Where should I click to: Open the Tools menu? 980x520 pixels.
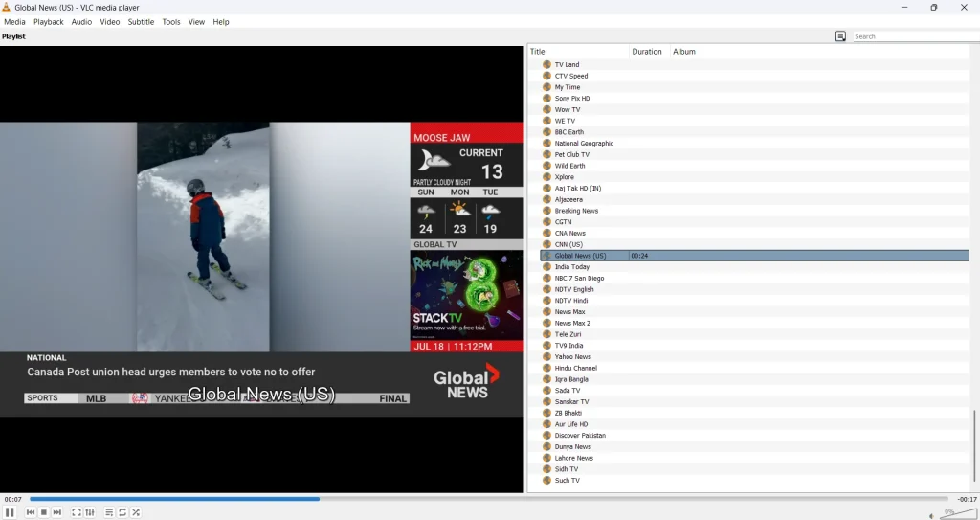click(170, 21)
